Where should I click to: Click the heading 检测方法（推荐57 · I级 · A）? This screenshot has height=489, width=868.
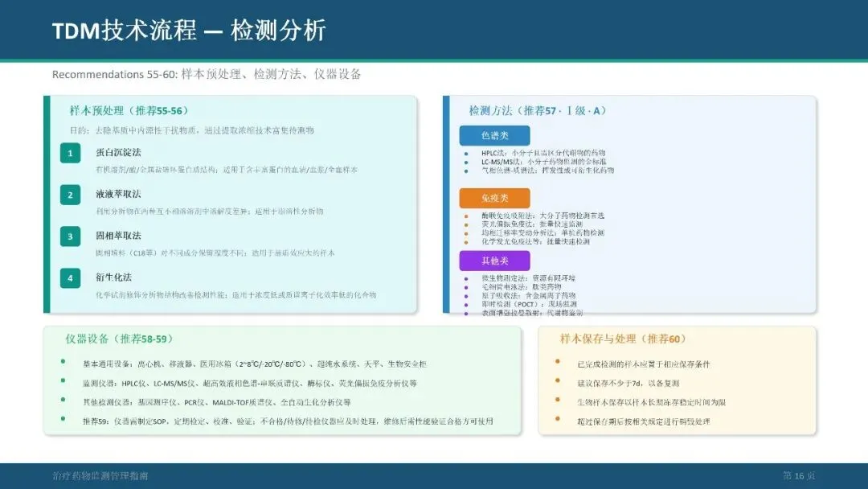coord(538,111)
